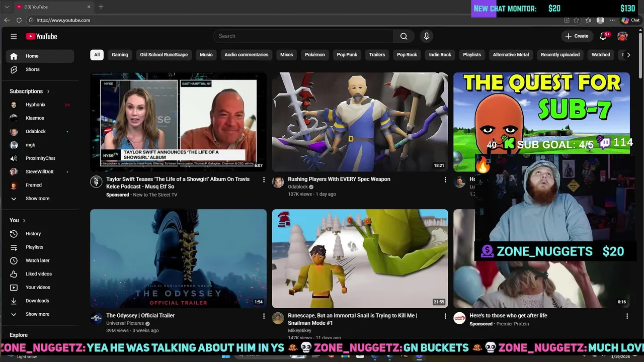This screenshot has height=362, width=644.
Task: Open Hyphonix channel subscription
Action: pyautogui.click(x=40, y=105)
